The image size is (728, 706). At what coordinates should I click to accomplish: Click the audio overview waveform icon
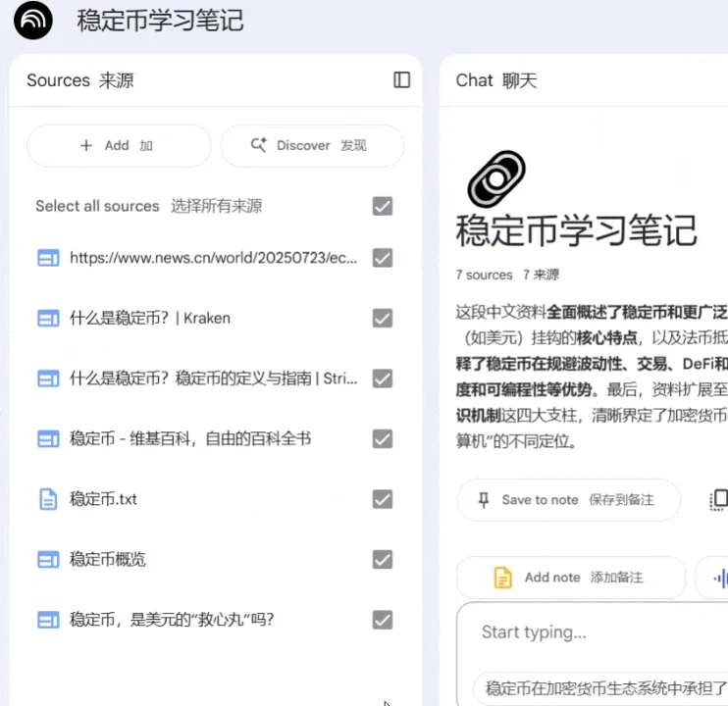click(x=720, y=578)
